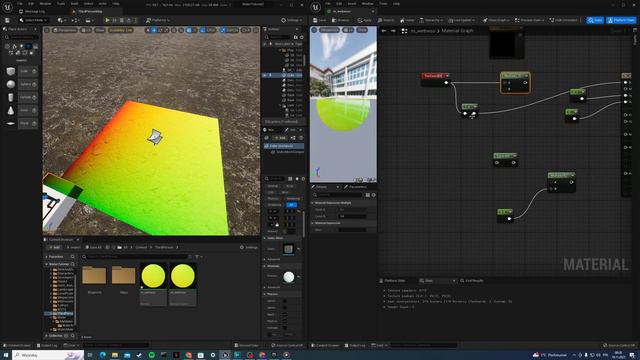Click Save in the material editor toolbar

[320, 20]
